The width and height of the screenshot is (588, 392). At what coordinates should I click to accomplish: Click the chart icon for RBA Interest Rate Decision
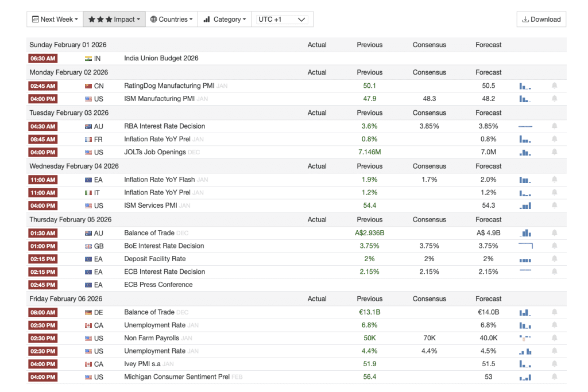click(525, 126)
